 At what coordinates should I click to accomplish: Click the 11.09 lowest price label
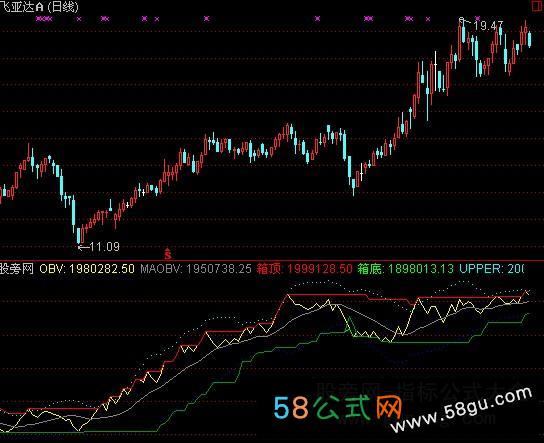click(x=105, y=247)
